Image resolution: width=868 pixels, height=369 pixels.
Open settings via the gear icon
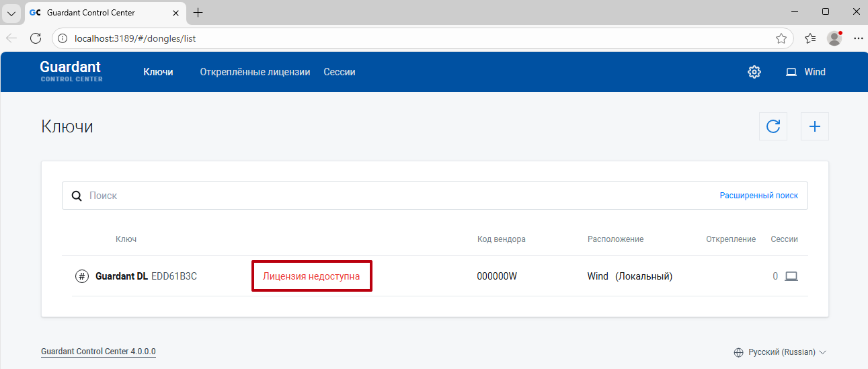(754, 72)
